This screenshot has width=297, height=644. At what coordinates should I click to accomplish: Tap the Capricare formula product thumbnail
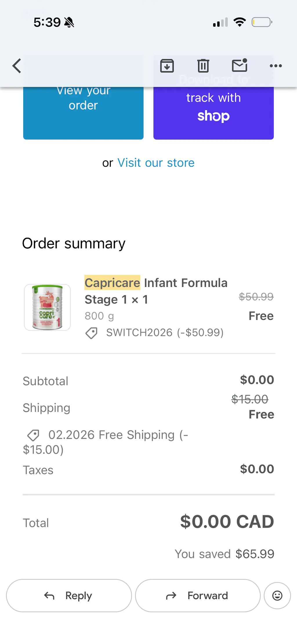coord(47,307)
